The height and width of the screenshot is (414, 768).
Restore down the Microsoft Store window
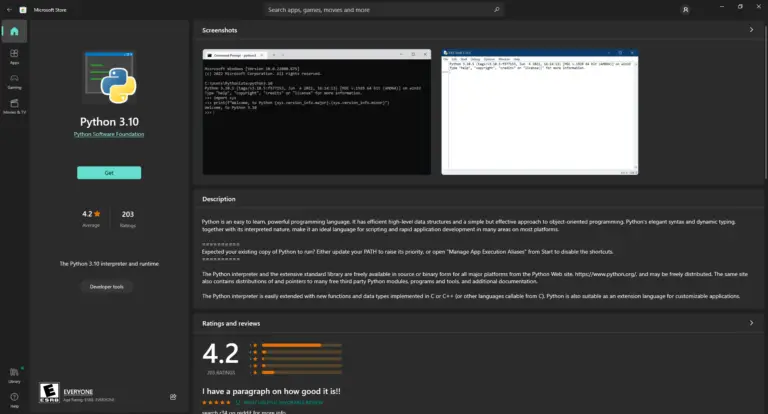[x=740, y=7]
